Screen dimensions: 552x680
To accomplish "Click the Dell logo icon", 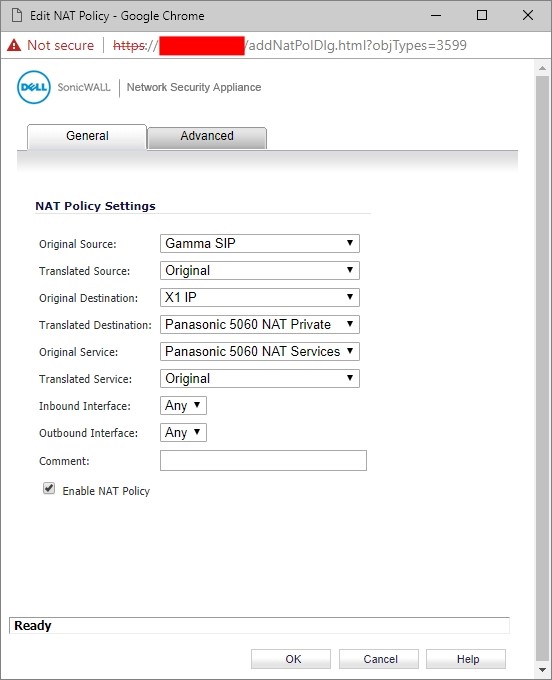I will click(x=34, y=87).
